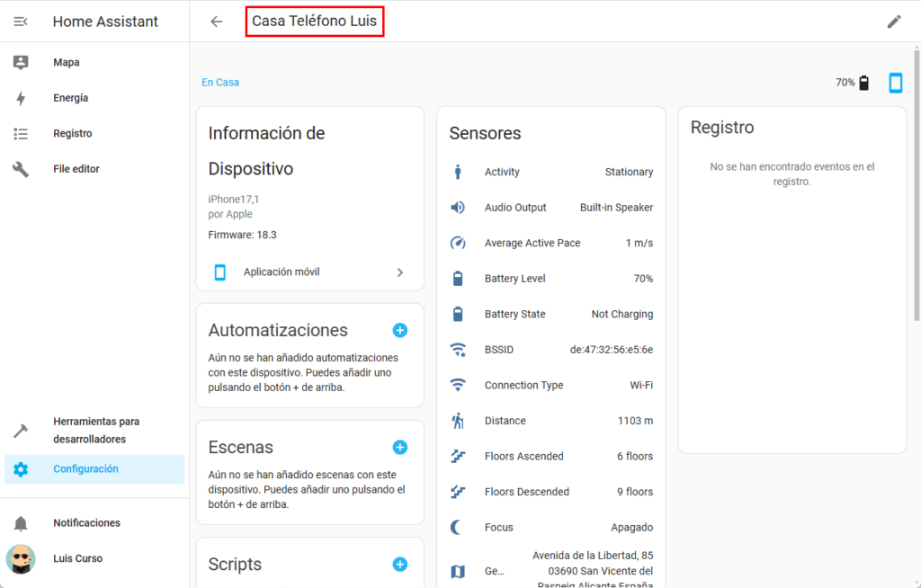Add a new script with plus icon
The width and height of the screenshot is (921, 588).
[x=400, y=564]
